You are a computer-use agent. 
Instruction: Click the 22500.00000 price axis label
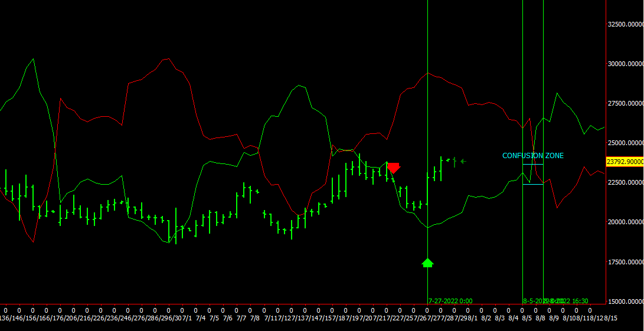(x=626, y=182)
